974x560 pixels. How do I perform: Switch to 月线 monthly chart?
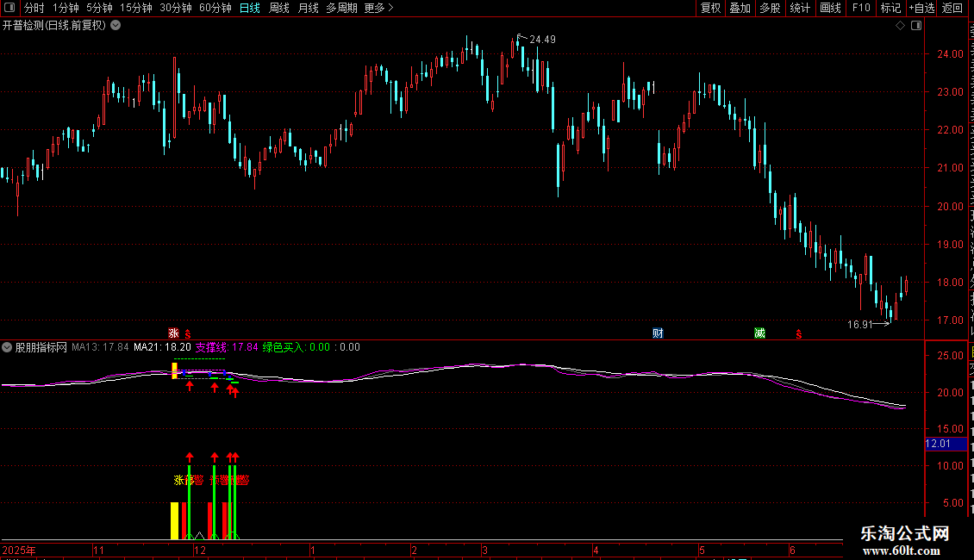coord(308,8)
